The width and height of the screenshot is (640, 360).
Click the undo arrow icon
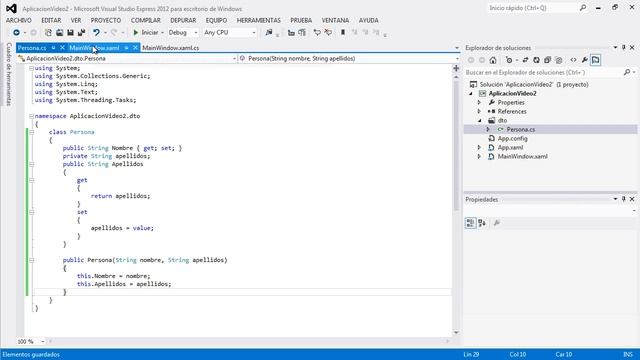[x=96, y=33]
